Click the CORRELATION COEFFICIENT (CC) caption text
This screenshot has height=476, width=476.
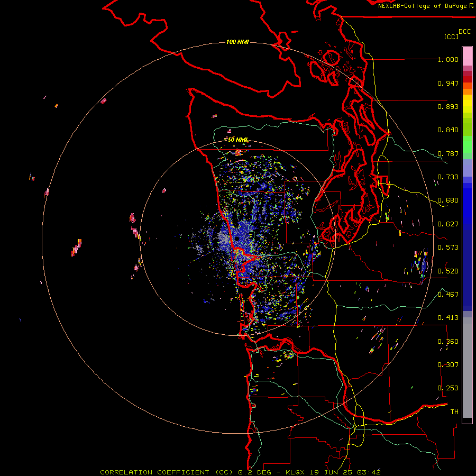click(x=167, y=472)
